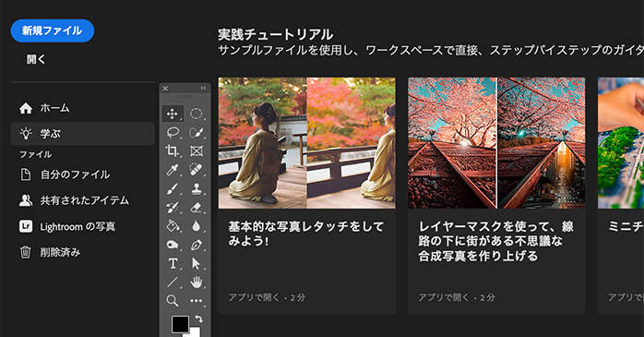The width and height of the screenshot is (644, 337).
Task: Select the Brush tool
Action: pos(173,188)
